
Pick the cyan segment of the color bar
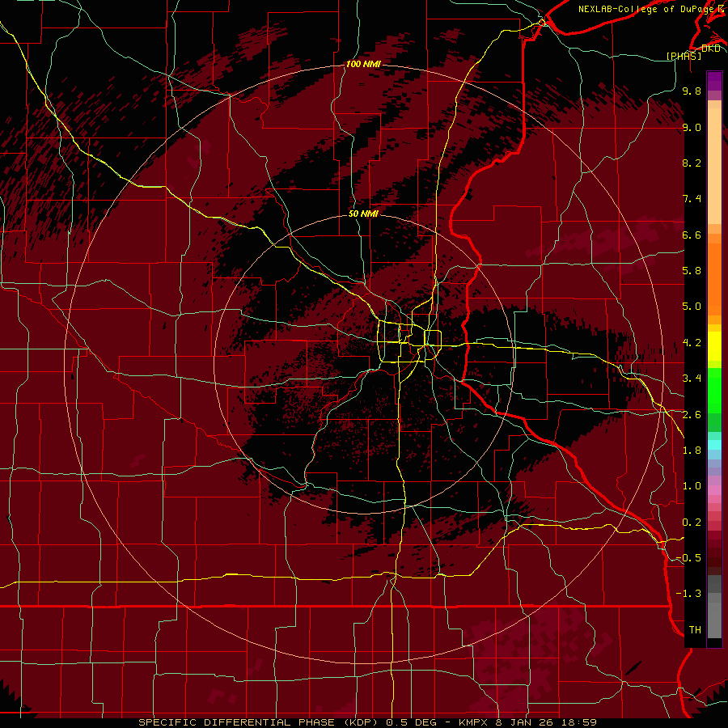coord(714,445)
